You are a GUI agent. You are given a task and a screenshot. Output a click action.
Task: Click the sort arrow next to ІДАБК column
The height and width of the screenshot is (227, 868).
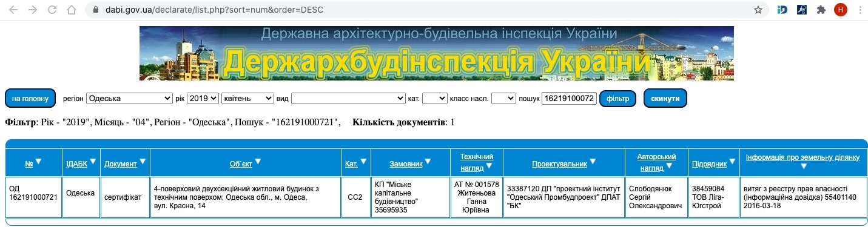click(93, 162)
